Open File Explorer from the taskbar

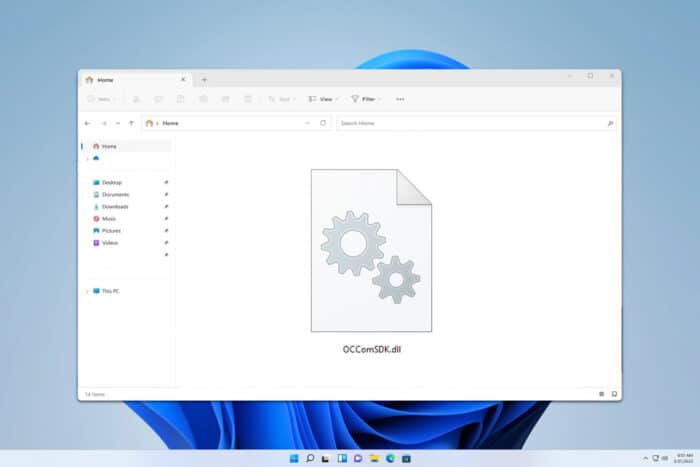pos(374,459)
